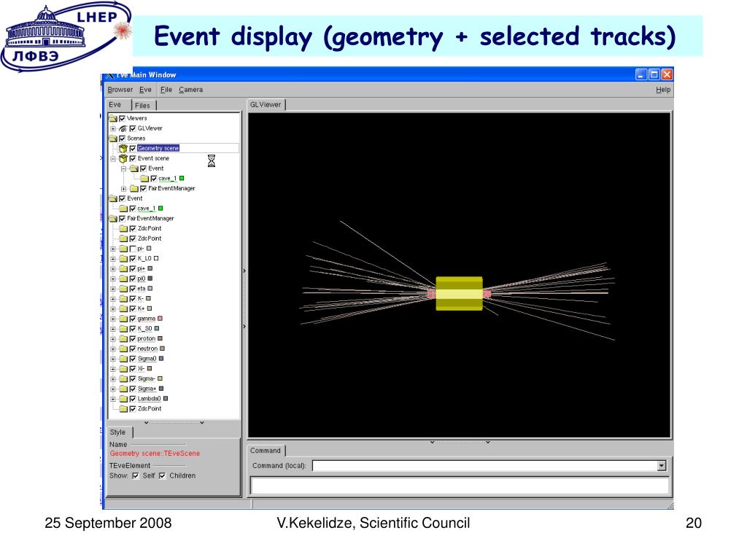This screenshot has height=560, width=747.
Task: Open the Help menu
Action: [662, 90]
